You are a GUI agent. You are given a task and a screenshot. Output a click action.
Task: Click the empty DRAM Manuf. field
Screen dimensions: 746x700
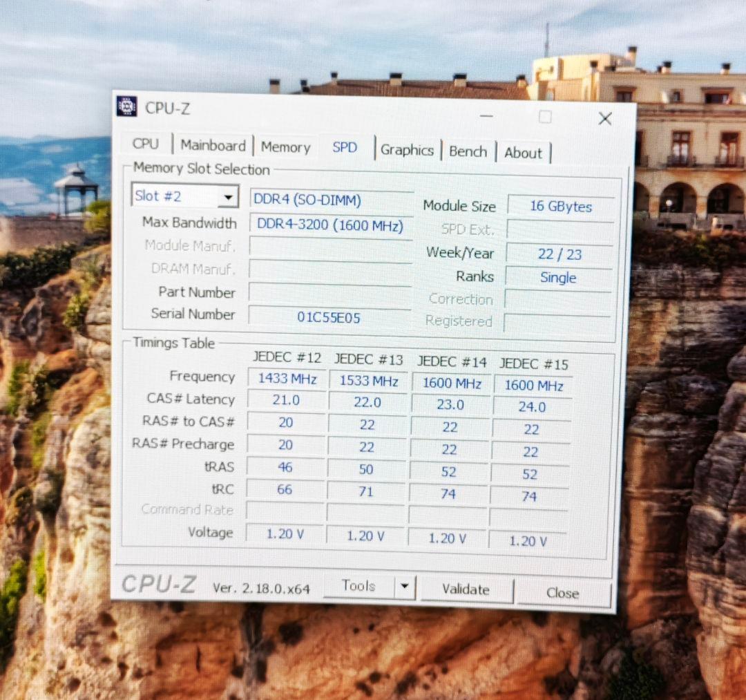tap(330, 269)
